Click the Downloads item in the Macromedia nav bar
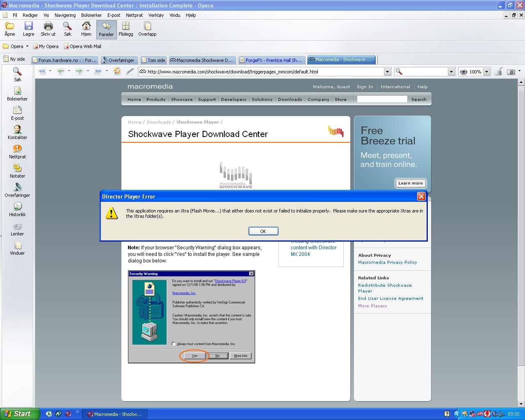This screenshot has height=420, width=525. click(290, 99)
